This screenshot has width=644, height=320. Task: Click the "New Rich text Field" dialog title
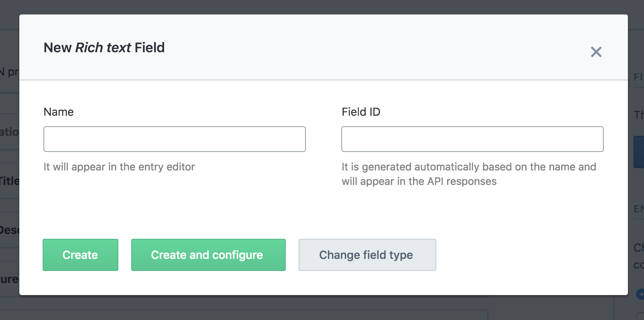[104, 47]
